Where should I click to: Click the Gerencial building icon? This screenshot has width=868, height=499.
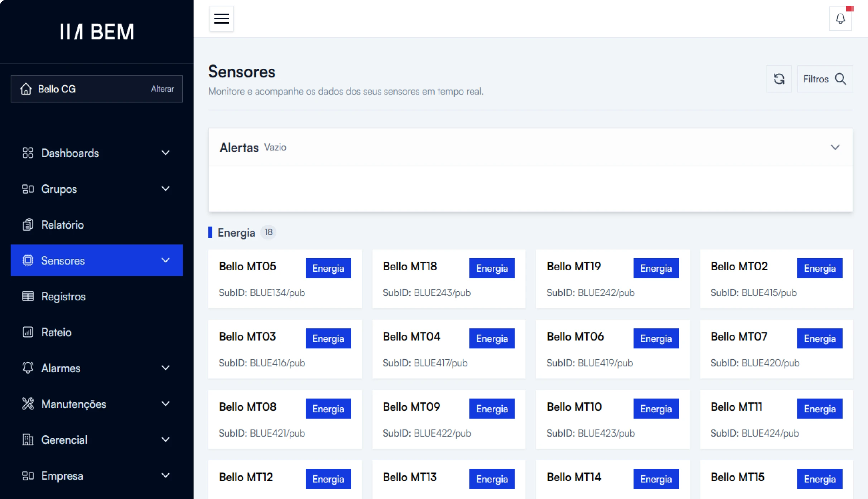tap(28, 439)
